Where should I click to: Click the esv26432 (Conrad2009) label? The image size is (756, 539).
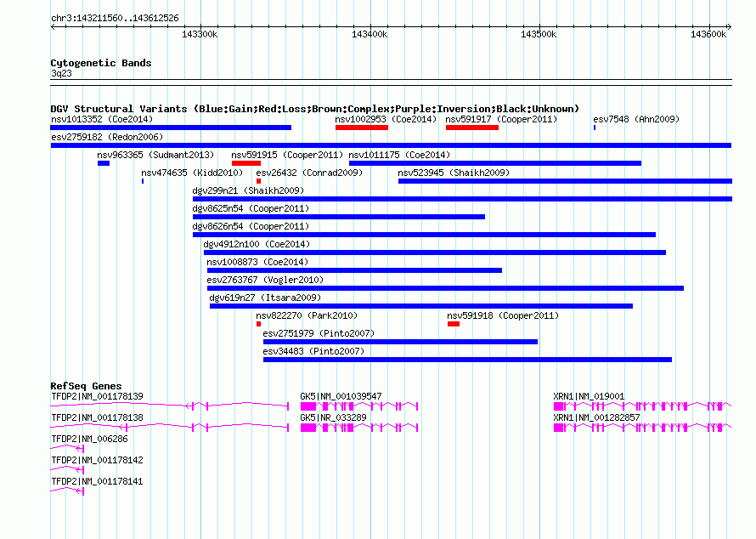pyautogui.click(x=309, y=173)
